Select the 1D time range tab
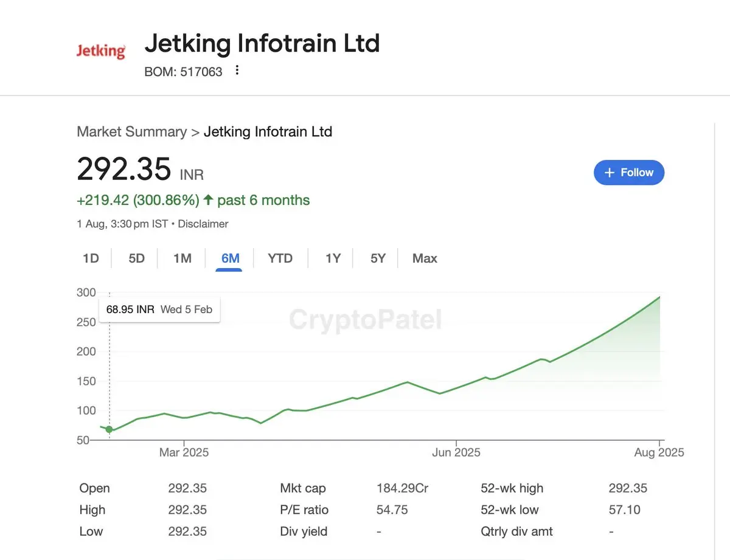Viewport: 730px width, 560px height. click(x=91, y=258)
